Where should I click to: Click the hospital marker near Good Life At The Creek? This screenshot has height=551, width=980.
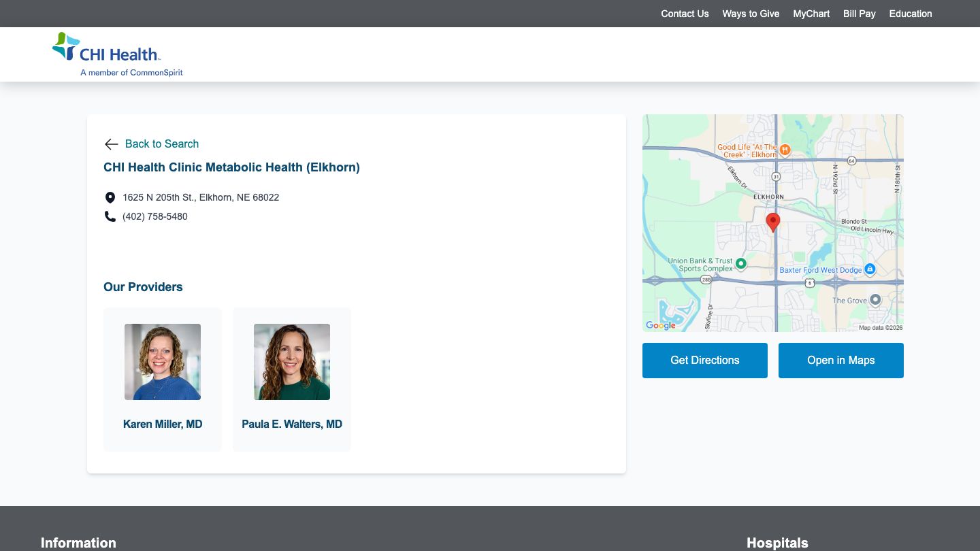coord(785,150)
